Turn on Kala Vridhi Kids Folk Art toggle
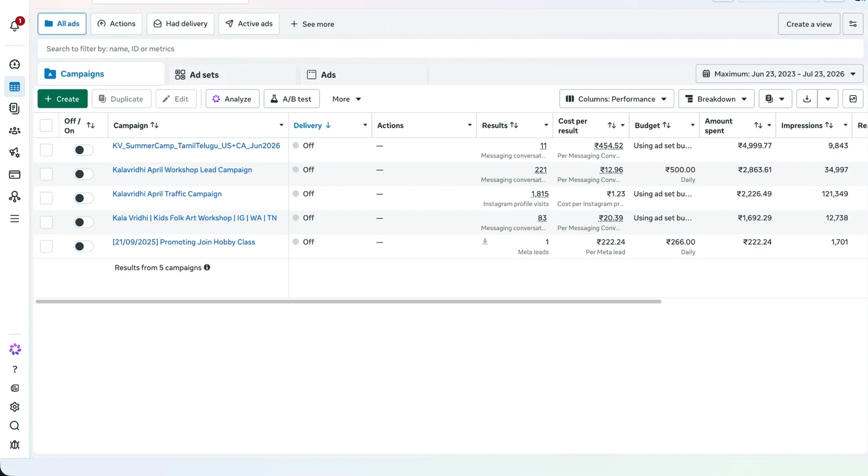868x476 pixels. point(83,222)
